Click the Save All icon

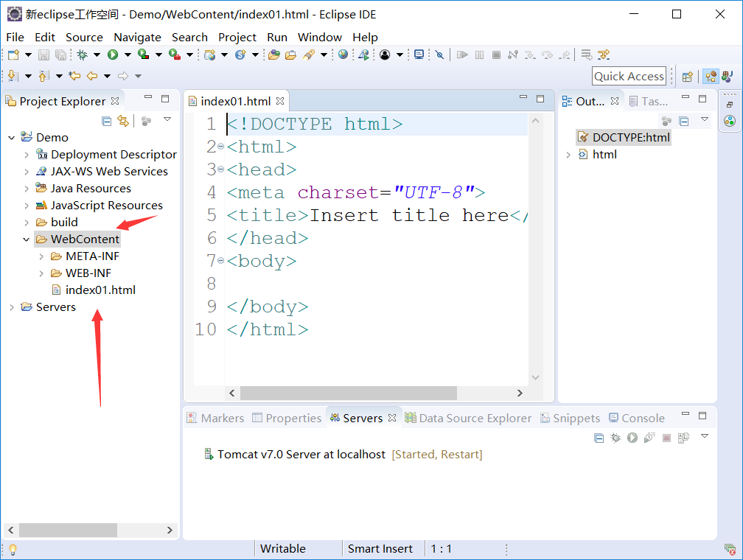pos(60,55)
